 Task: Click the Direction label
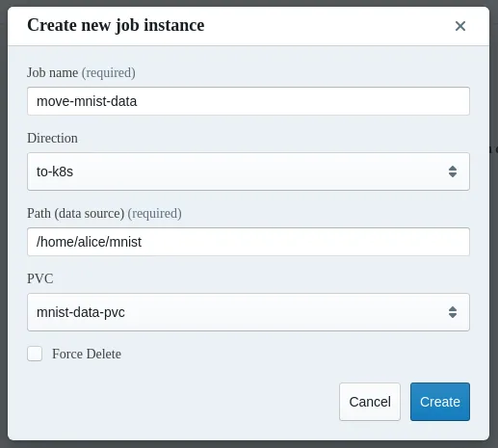click(x=52, y=138)
